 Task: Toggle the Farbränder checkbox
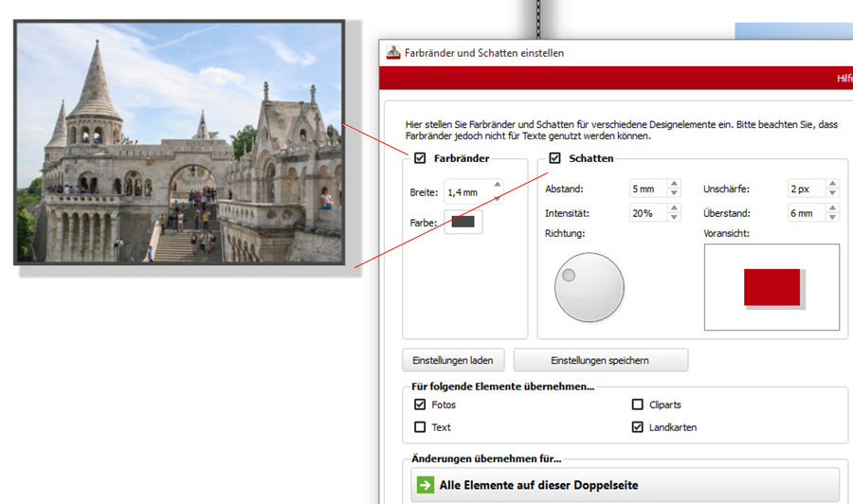(x=420, y=158)
